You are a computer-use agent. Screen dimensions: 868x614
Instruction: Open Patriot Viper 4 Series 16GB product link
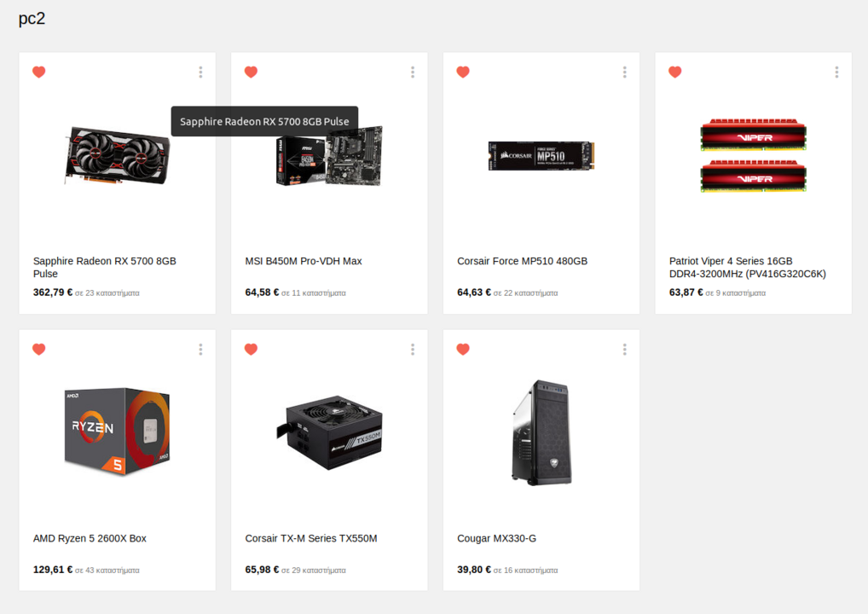coord(747,268)
